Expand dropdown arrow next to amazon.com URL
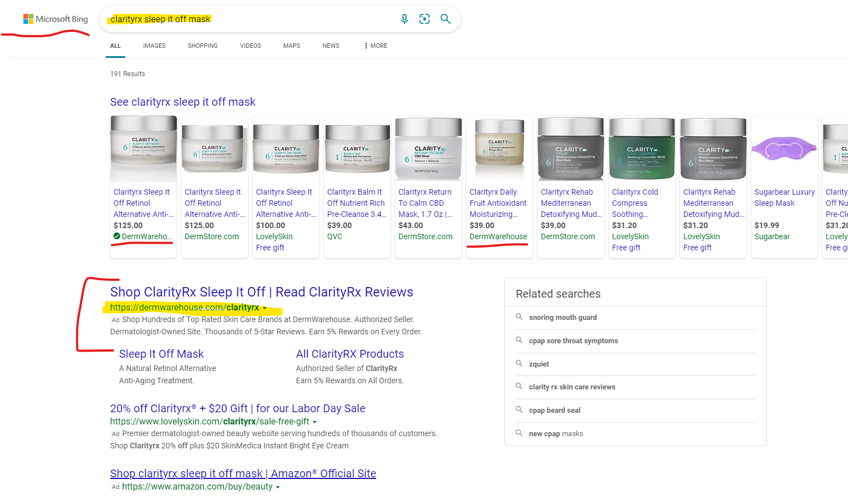 click(x=278, y=487)
